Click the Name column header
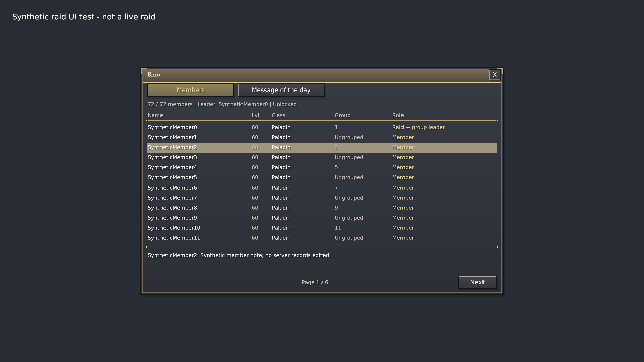644x362 pixels. (x=155, y=115)
